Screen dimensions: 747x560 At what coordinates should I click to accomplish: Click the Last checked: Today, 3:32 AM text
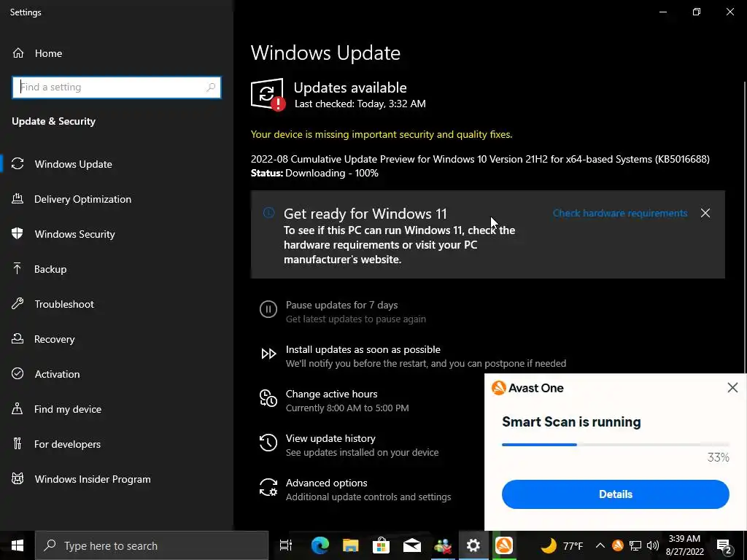(x=360, y=104)
